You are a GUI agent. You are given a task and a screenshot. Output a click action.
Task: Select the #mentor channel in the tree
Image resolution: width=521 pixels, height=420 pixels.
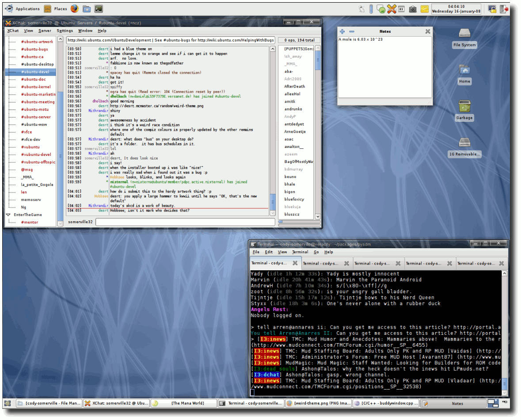(30, 223)
